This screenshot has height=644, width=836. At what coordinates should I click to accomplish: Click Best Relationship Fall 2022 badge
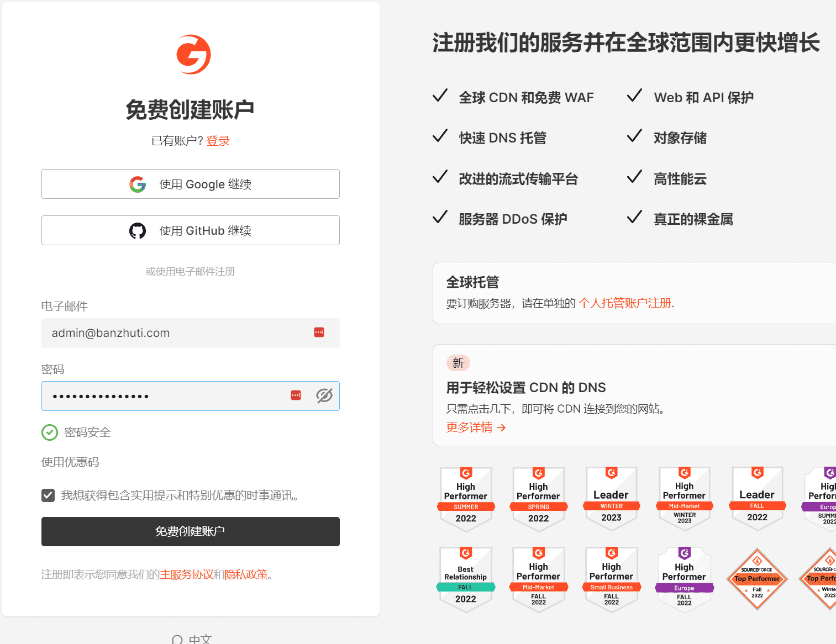pyautogui.click(x=466, y=579)
